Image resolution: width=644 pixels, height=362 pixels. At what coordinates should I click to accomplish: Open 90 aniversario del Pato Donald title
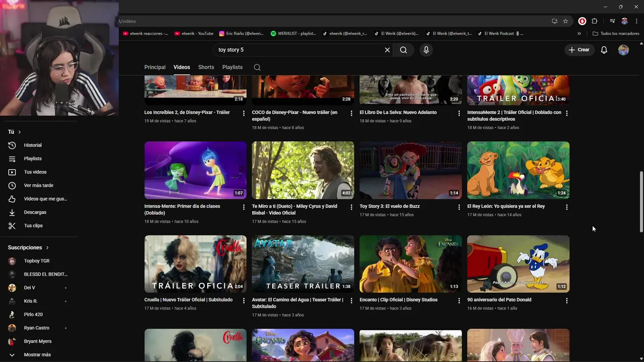[x=499, y=300]
